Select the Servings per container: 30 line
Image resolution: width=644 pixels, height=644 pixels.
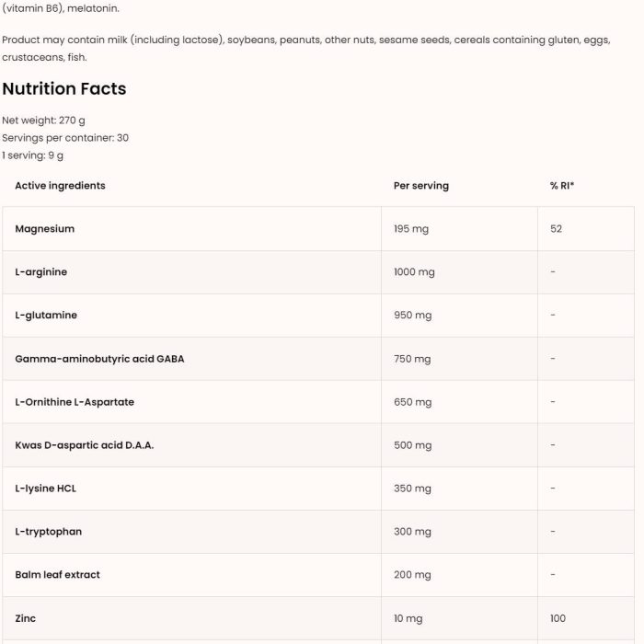tap(65, 138)
